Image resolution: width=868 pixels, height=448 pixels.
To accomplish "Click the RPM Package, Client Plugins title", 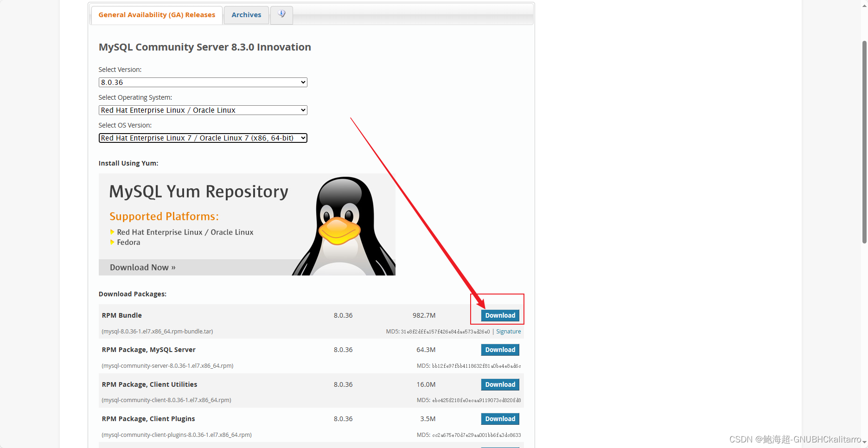I will [x=148, y=419].
